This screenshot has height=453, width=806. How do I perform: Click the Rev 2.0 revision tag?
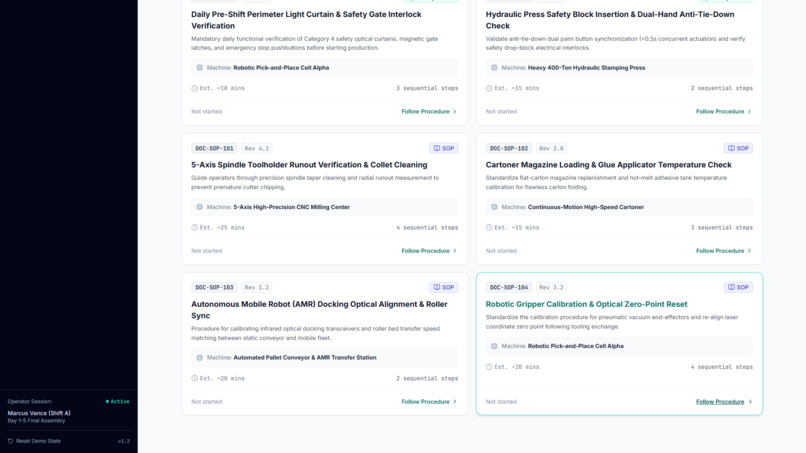click(x=551, y=148)
